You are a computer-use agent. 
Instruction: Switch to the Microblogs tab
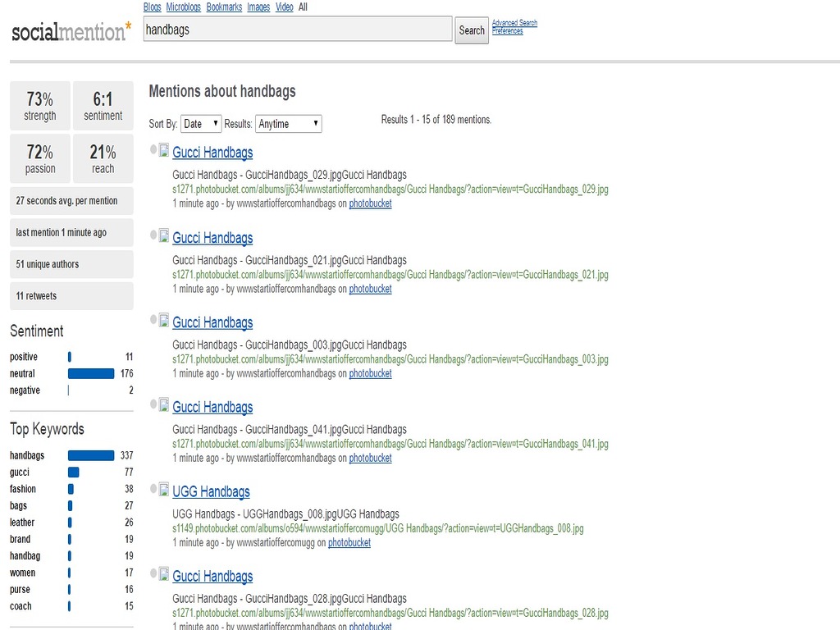pos(183,7)
